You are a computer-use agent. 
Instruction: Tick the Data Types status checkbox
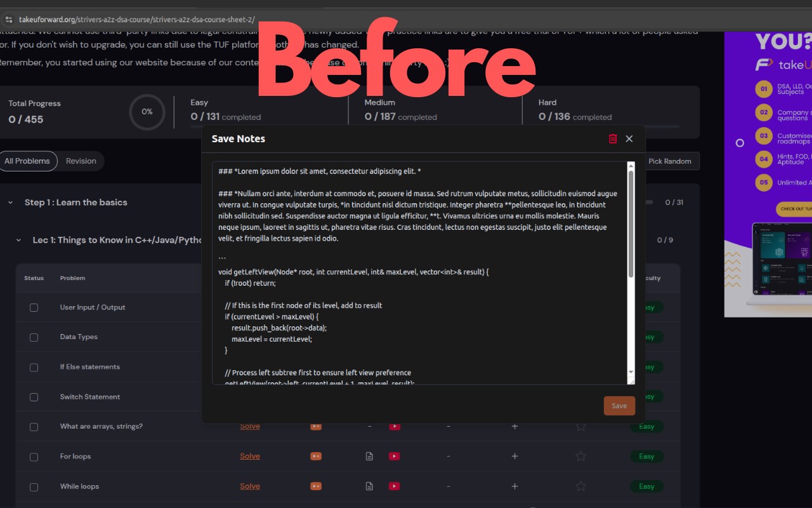34,337
